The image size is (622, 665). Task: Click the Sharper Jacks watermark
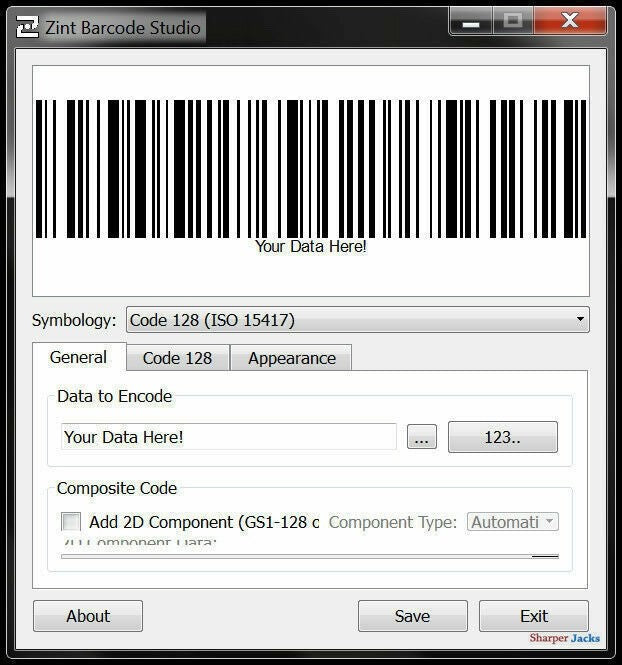click(x=565, y=638)
